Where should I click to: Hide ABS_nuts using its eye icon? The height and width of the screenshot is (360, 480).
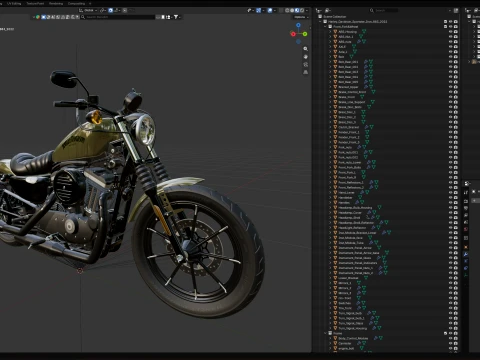coord(451,42)
